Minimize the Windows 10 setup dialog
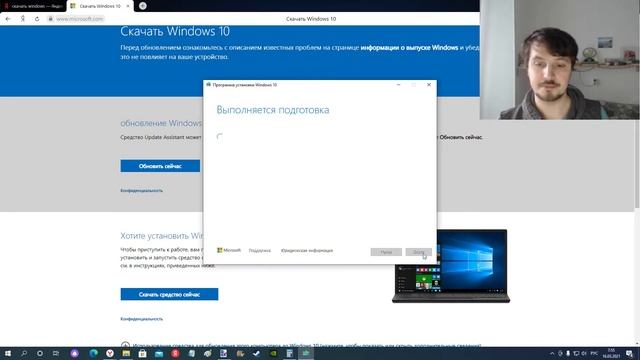The height and width of the screenshot is (360, 640). (x=399, y=85)
